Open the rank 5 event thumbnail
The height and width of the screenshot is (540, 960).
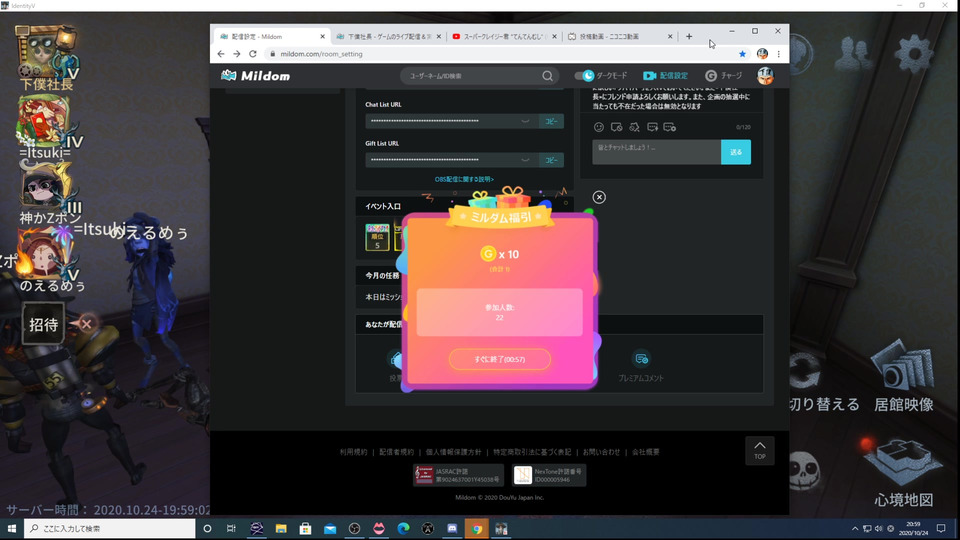point(377,237)
